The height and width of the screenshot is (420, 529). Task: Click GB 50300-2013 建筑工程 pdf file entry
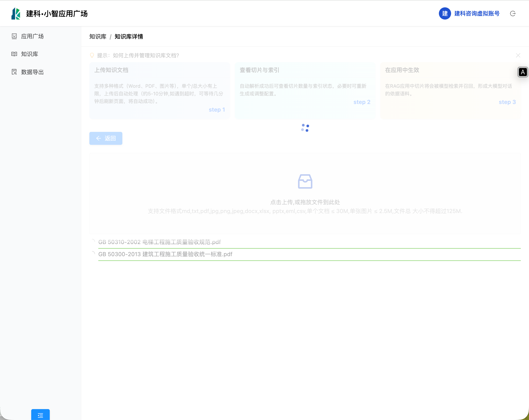tap(165, 254)
